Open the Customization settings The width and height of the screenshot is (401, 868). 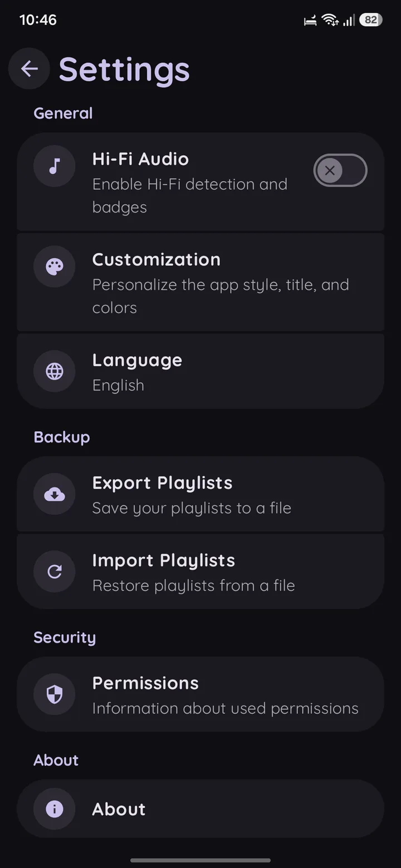click(x=200, y=282)
